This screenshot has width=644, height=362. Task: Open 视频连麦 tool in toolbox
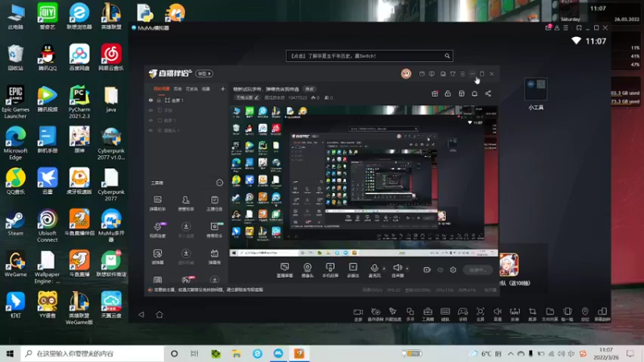coord(158,230)
